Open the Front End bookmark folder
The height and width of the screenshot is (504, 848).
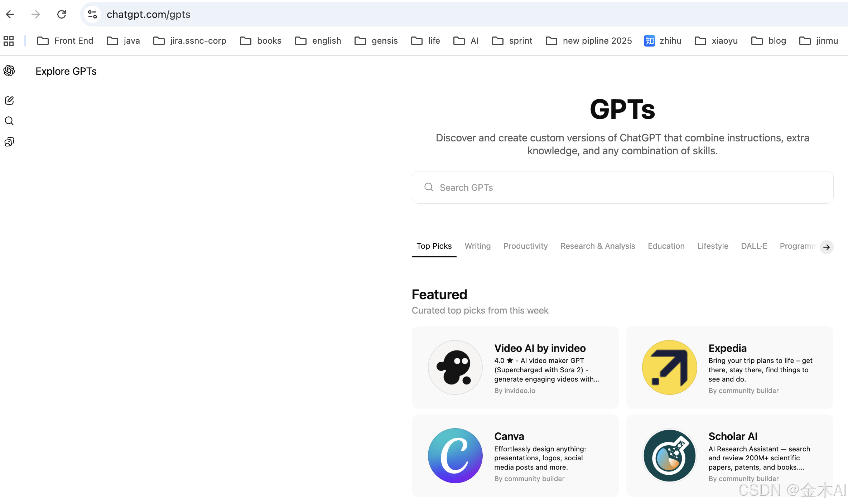tap(66, 41)
